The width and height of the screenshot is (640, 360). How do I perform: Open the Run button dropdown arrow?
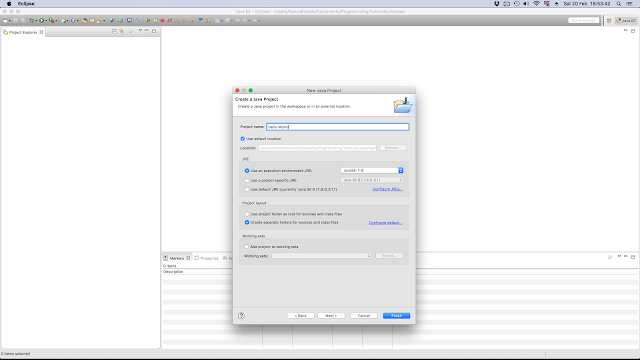tap(46, 20)
